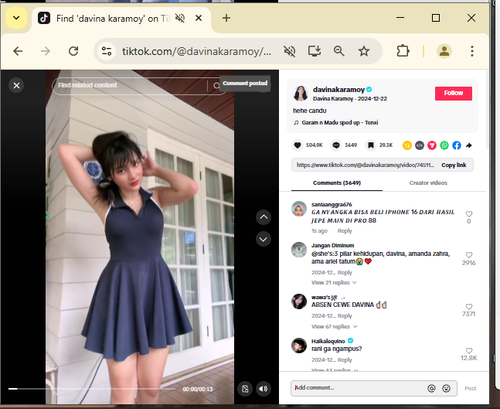Open Haikaloquino commenter name

pos(328,341)
